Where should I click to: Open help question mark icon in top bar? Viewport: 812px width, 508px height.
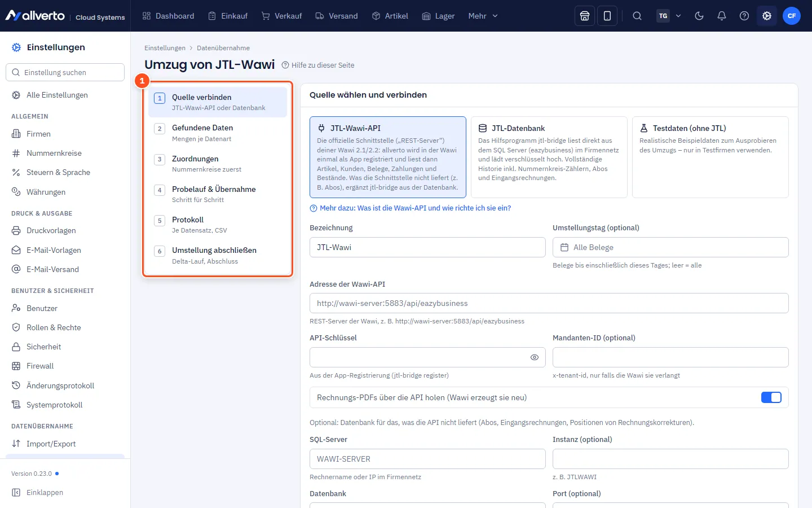point(744,16)
